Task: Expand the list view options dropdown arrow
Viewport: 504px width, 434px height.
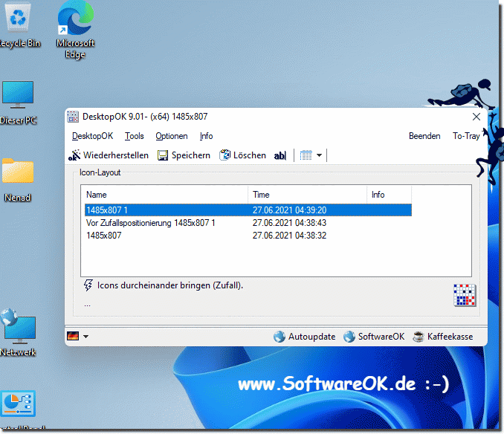Action: (x=319, y=155)
